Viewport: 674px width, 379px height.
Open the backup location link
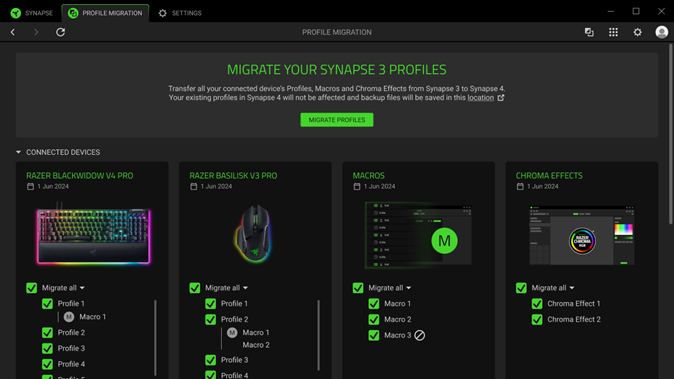[x=481, y=98]
